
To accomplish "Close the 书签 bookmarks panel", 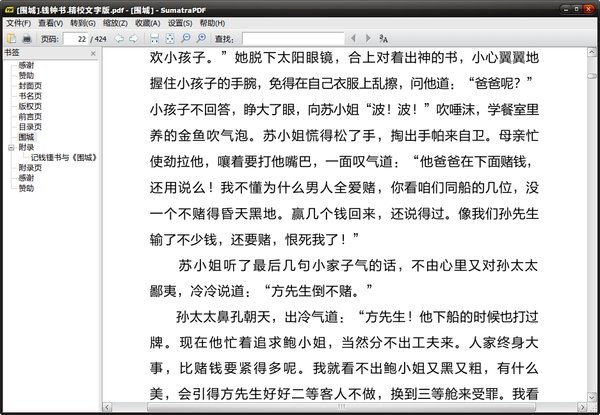I will pyautogui.click(x=93, y=54).
